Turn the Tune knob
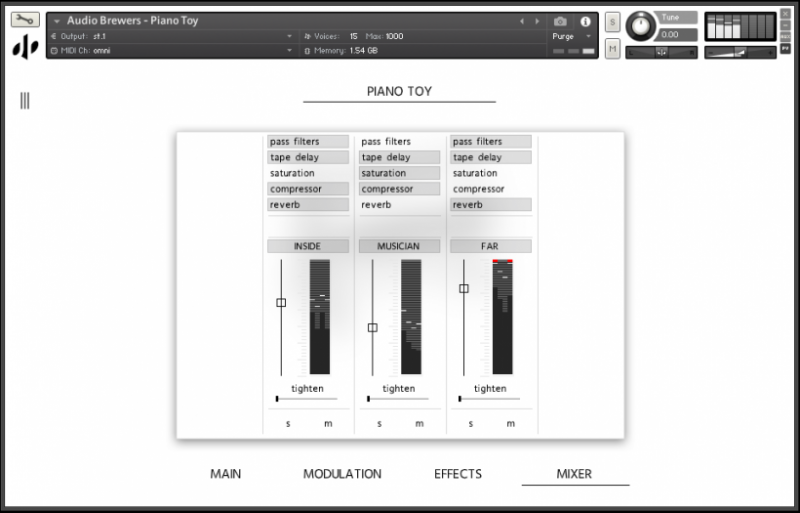The image size is (800, 513). coord(641,26)
